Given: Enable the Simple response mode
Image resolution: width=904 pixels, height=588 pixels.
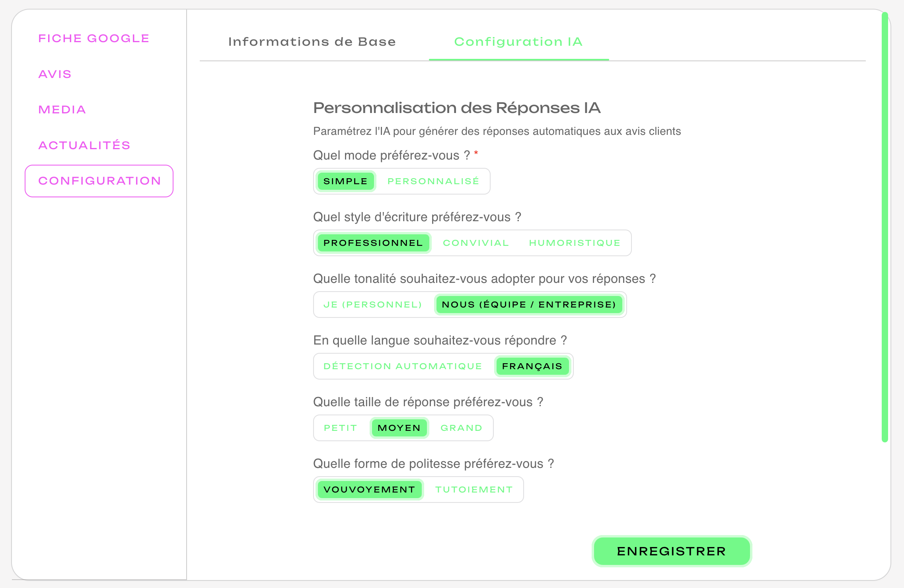Looking at the screenshot, I should tap(345, 181).
